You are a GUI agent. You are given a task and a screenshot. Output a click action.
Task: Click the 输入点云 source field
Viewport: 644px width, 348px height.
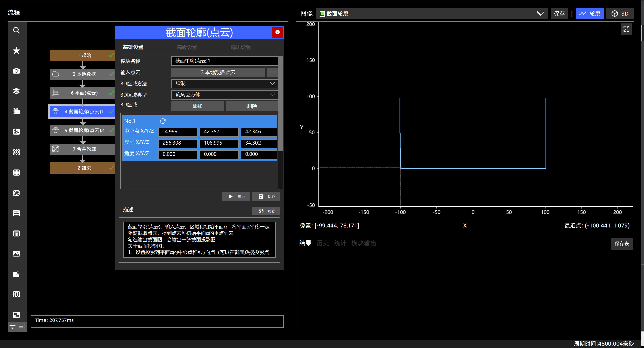pos(218,72)
